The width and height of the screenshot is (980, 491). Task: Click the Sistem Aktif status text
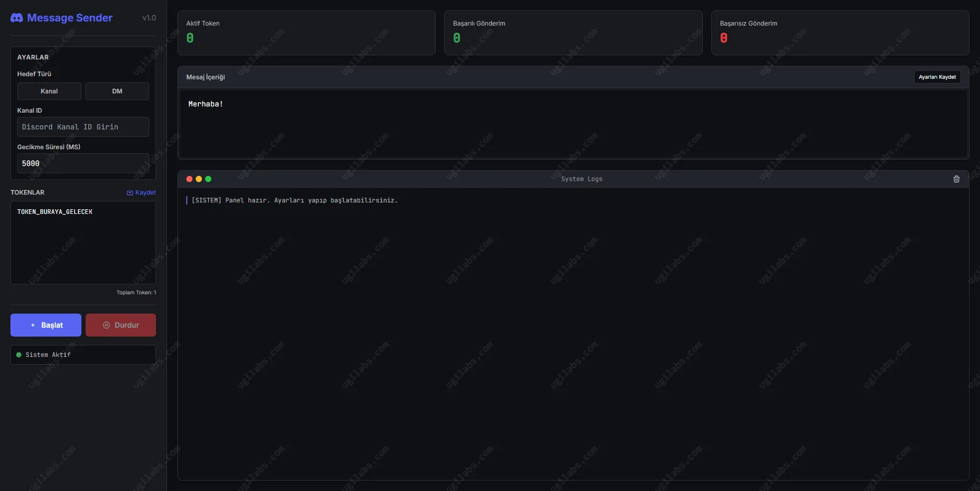[48, 355]
